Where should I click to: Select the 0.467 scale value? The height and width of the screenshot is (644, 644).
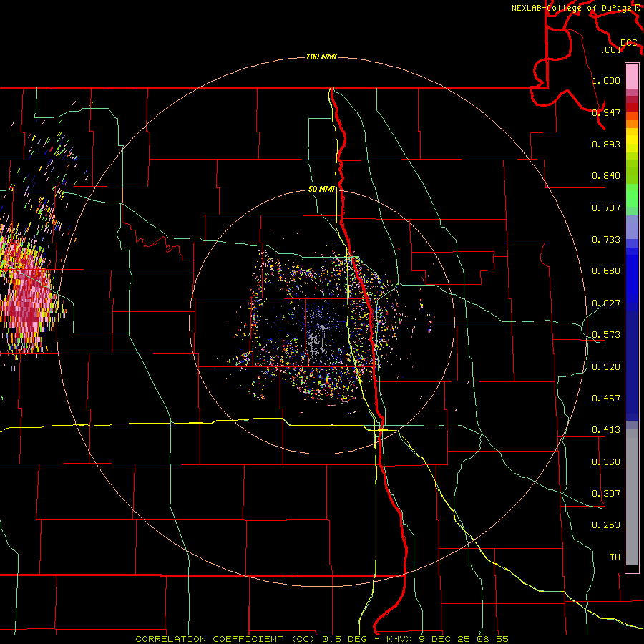tap(606, 399)
